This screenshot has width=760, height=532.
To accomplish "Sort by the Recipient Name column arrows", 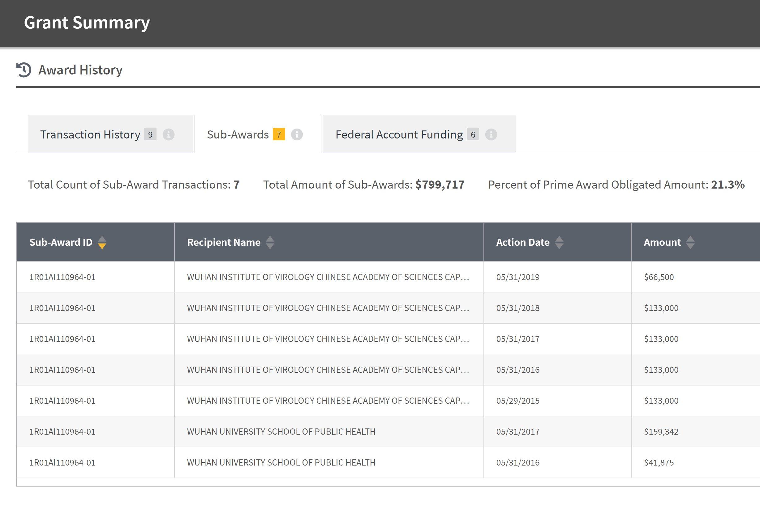I will coord(270,242).
